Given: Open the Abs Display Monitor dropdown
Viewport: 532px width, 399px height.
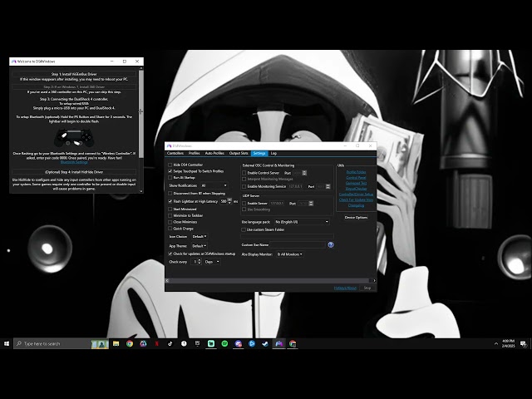Looking at the screenshot, I should pyautogui.click(x=290, y=254).
